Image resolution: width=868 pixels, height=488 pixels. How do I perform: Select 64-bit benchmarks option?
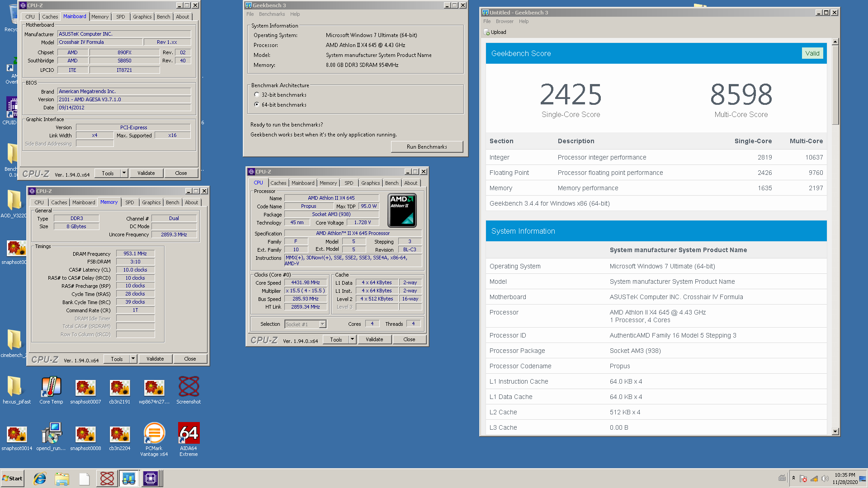[x=257, y=104]
